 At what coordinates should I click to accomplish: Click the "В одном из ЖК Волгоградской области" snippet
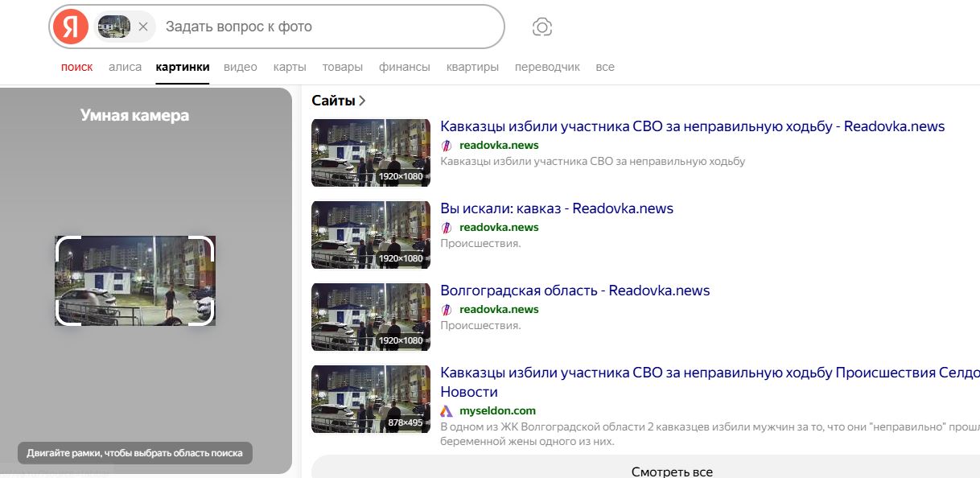[x=710, y=434]
